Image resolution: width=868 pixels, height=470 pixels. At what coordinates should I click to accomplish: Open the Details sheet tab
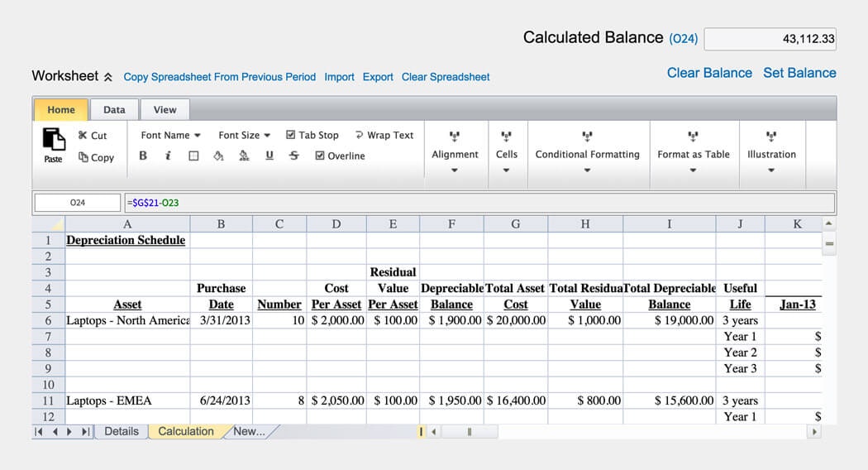122,431
